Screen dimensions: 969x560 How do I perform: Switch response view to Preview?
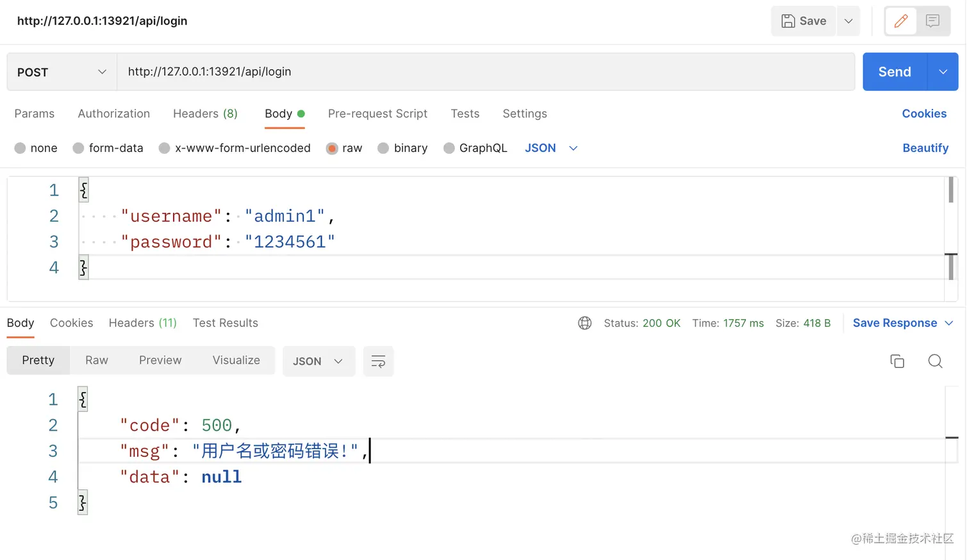[x=160, y=360]
